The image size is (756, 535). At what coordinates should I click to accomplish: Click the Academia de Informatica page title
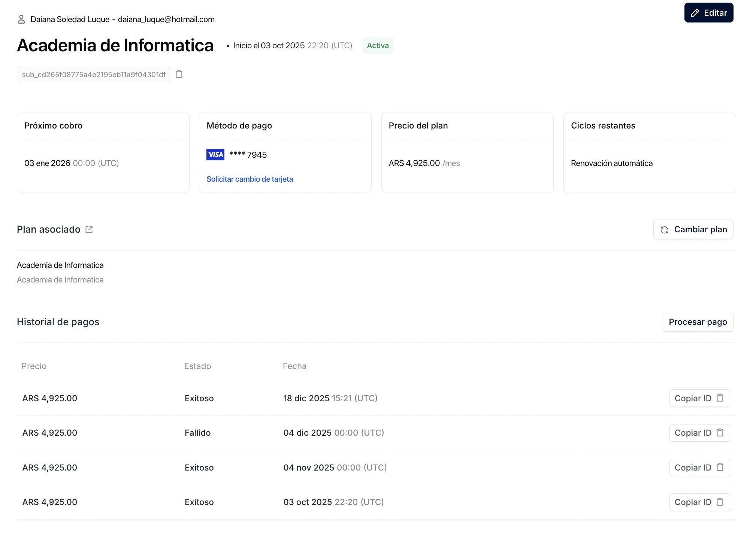pyautogui.click(x=115, y=45)
